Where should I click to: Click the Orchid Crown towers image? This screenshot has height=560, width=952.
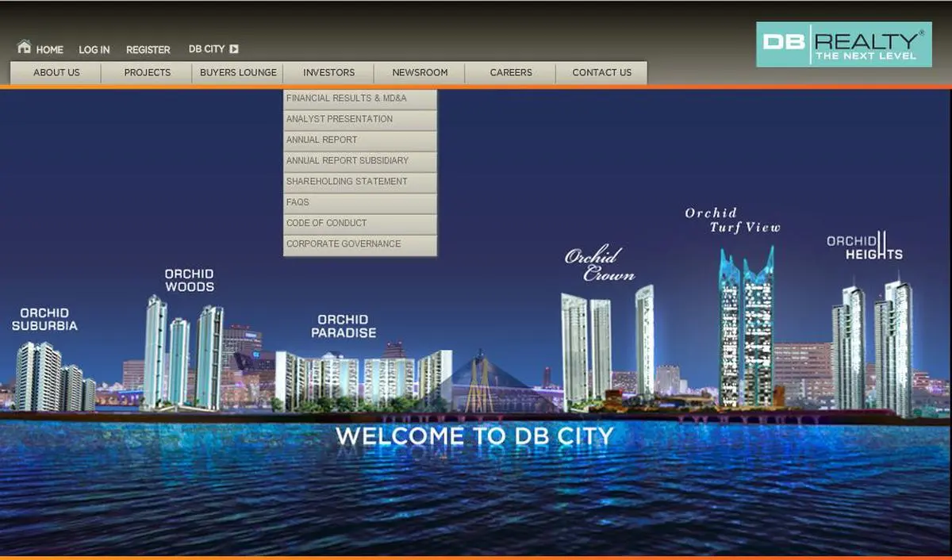(608, 347)
